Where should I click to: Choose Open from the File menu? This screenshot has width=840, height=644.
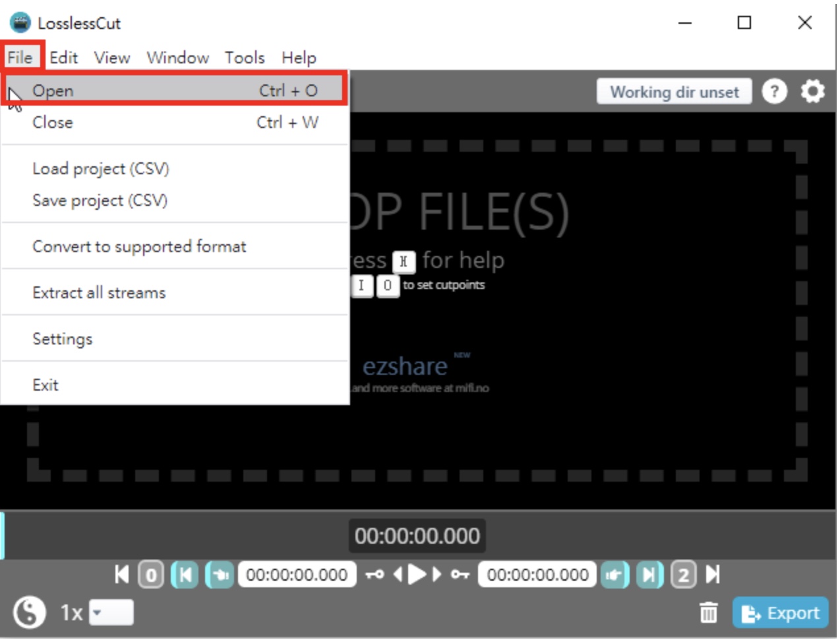tap(175, 90)
